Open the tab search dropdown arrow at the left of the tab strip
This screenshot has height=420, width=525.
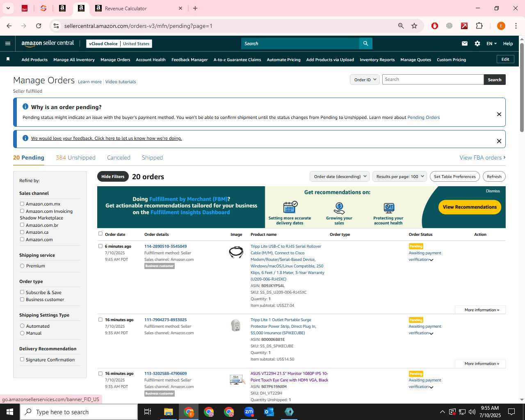(x=8, y=8)
